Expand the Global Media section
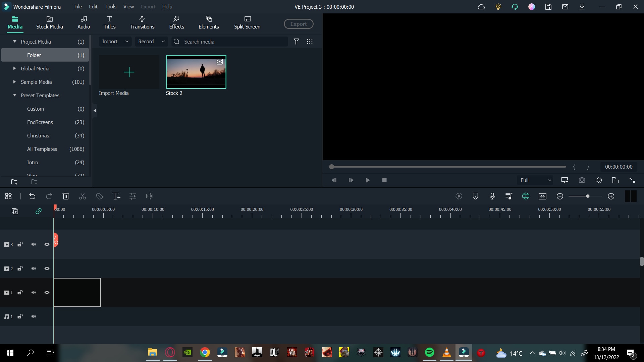This screenshot has width=644, height=362. [x=14, y=68]
